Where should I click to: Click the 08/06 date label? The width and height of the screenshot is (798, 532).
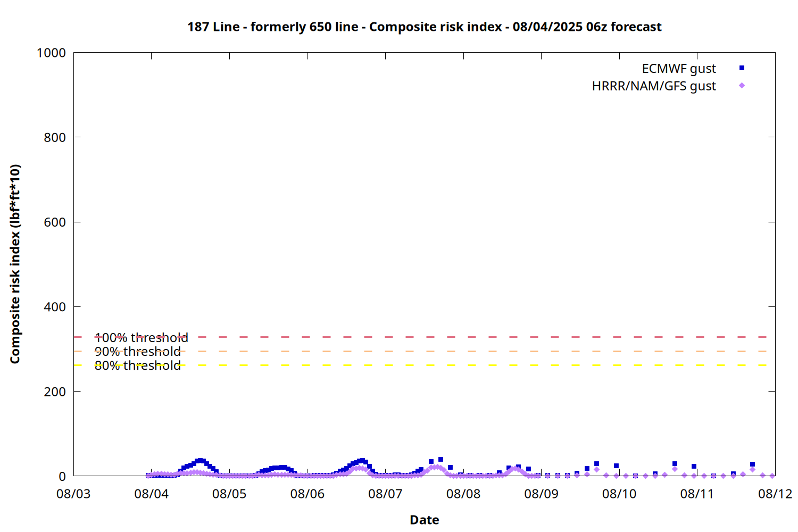[x=307, y=494]
